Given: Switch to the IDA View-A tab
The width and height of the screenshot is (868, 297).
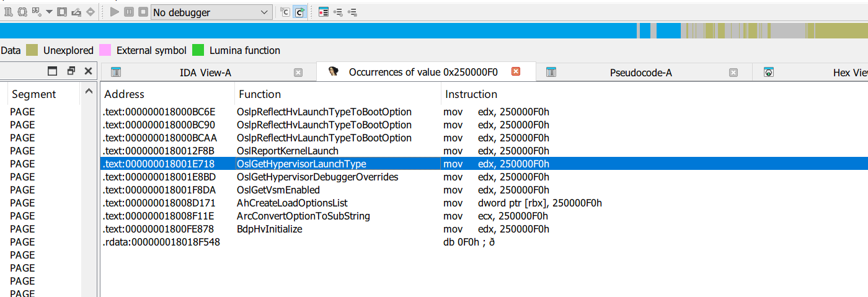Looking at the screenshot, I should (205, 73).
